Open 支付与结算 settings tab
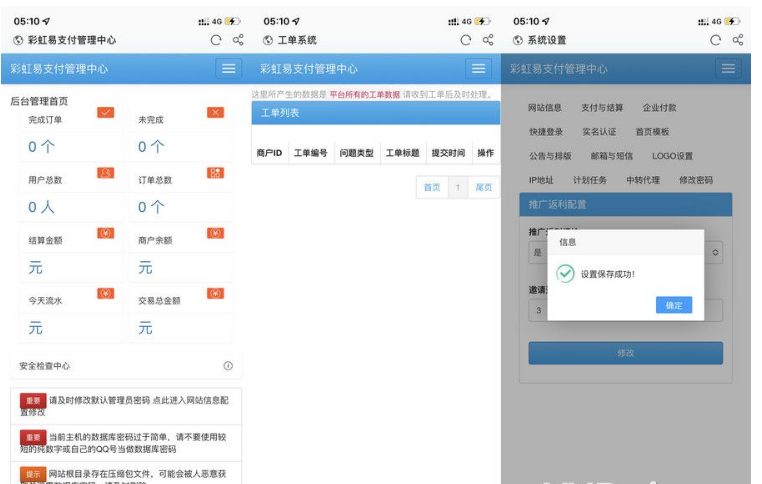The image size is (762, 484). tap(602, 108)
